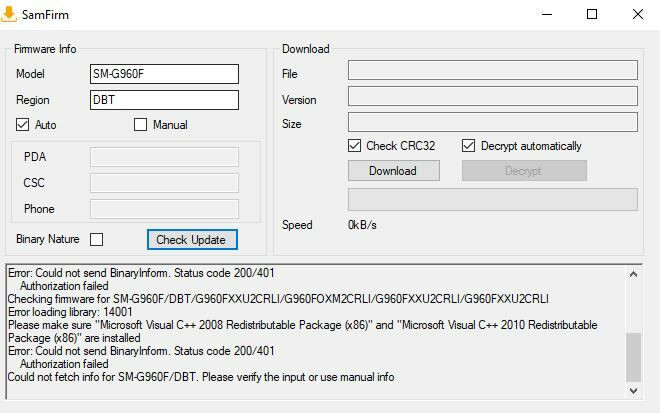Click the Region input field containing DBT
Screen dimensions: 660x413
tap(164, 100)
